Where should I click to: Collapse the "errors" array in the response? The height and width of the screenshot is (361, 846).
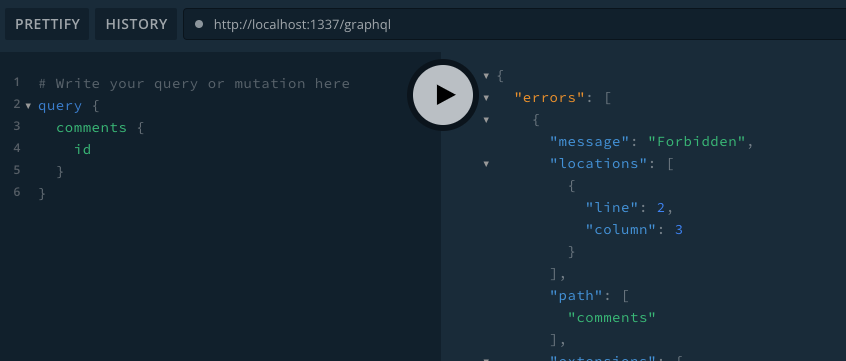(x=486, y=98)
